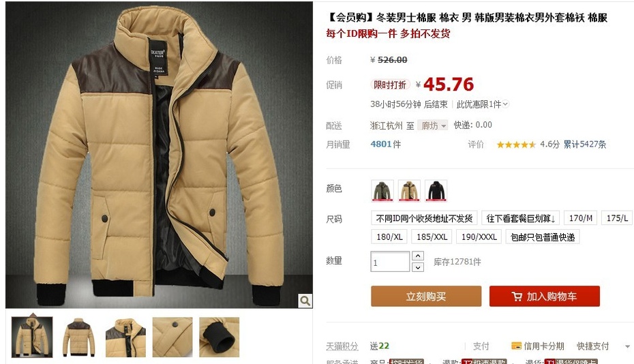View the back-of-jacket thumbnail

click(79, 337)
